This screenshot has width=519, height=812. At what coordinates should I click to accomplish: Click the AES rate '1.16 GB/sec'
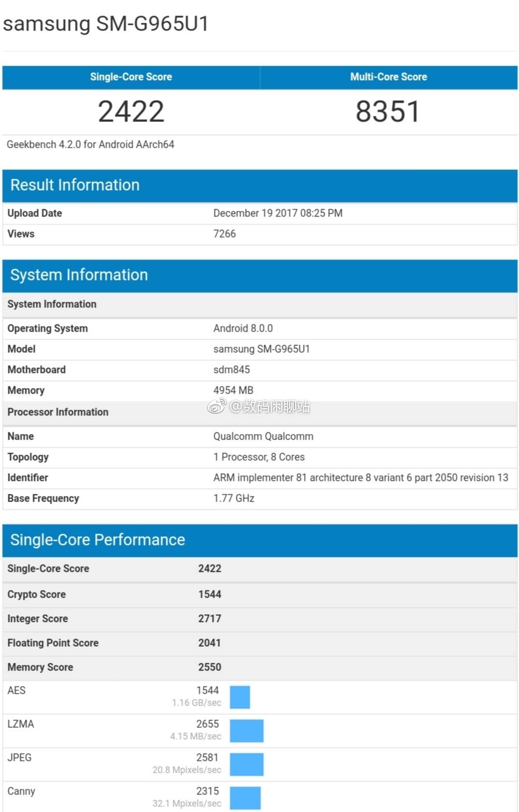click(x=196, y=703)
